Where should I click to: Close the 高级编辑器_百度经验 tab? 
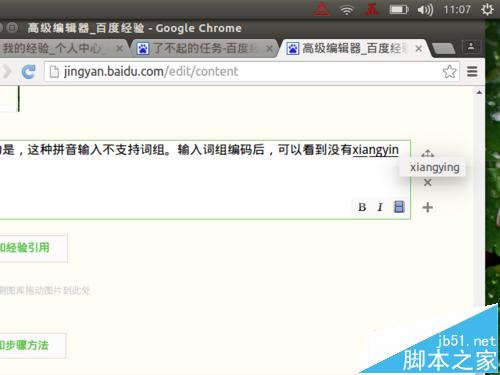pyautogui.click(x=419, y=49)
